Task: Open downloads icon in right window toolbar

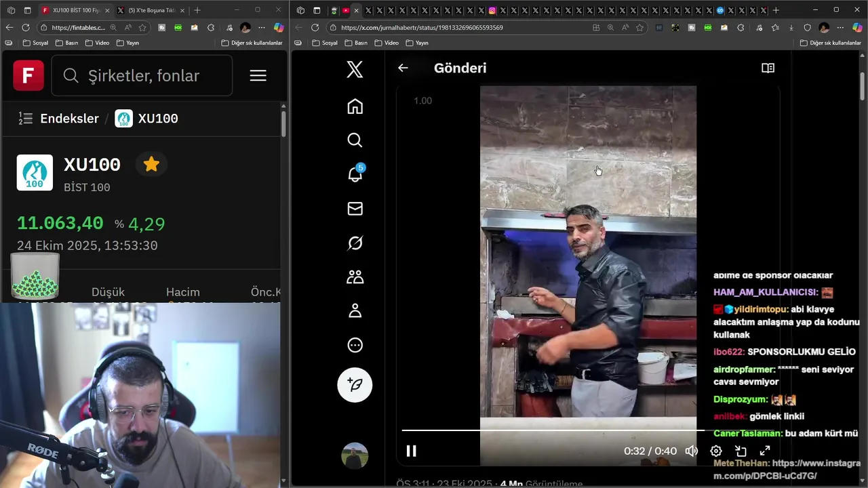Action: [791, 28]
